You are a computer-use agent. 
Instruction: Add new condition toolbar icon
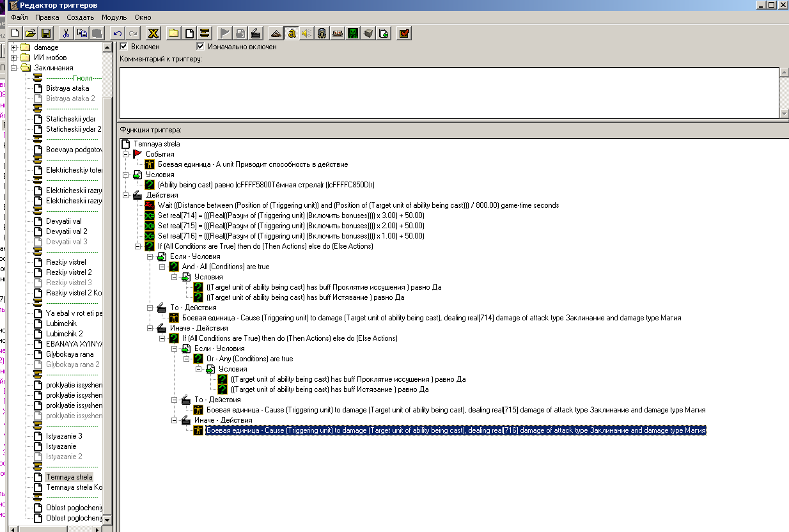coord(240,33)
